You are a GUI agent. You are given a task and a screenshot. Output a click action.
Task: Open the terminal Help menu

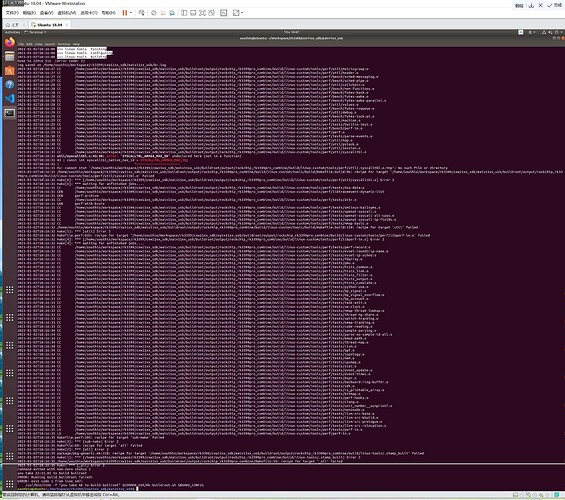(76, 44)
